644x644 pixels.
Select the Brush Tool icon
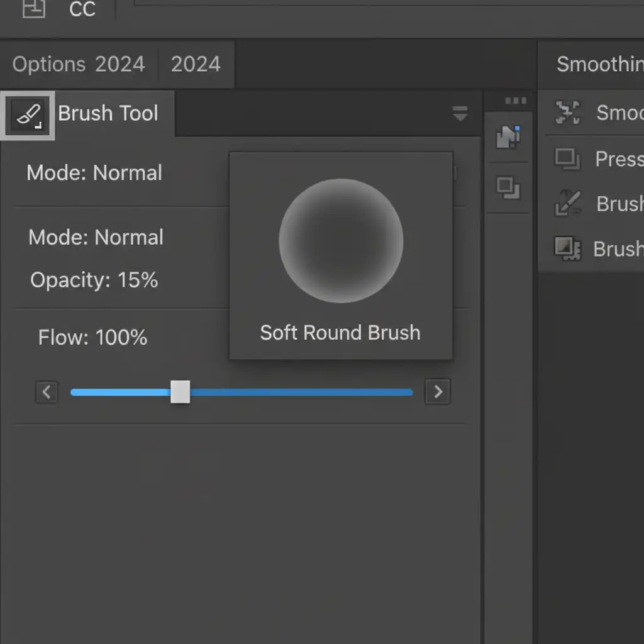coord(28,114)
